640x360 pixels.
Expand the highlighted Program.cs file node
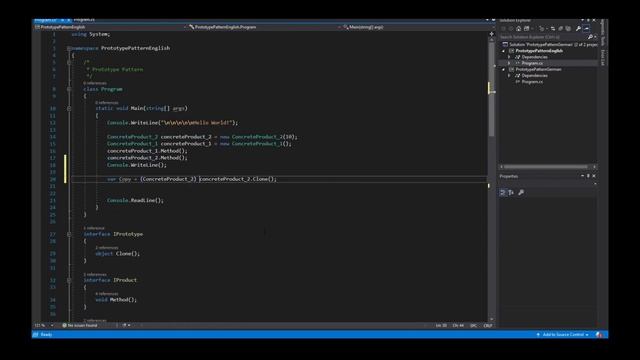coord(509,63)
